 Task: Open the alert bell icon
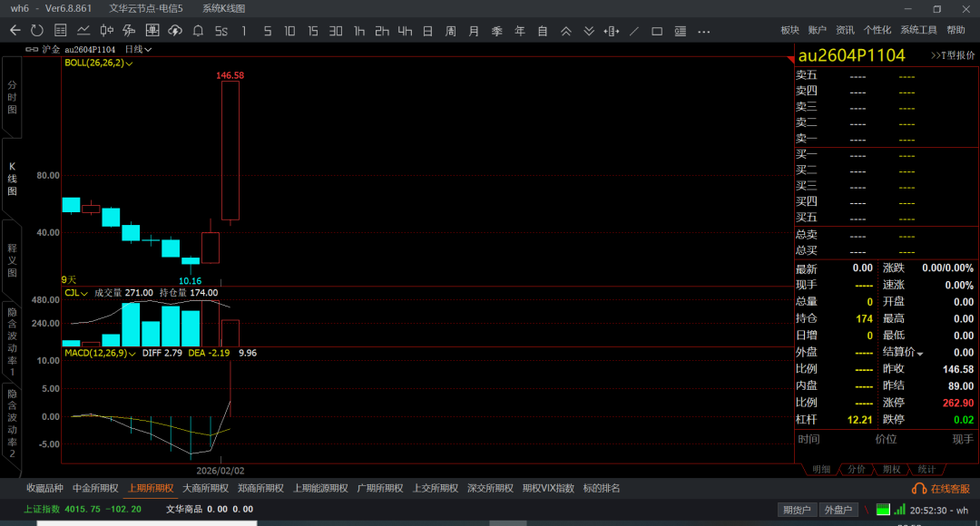[x=198, y=31]
